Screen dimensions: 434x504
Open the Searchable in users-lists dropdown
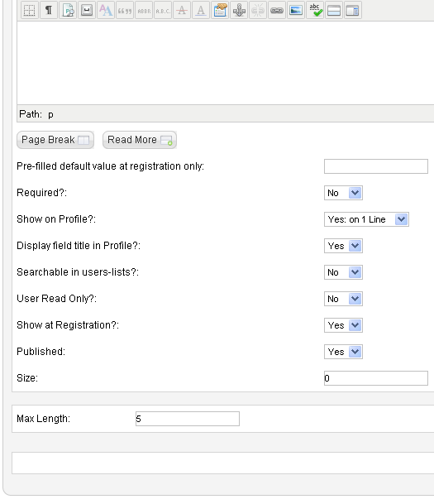[x=343, y=272]
